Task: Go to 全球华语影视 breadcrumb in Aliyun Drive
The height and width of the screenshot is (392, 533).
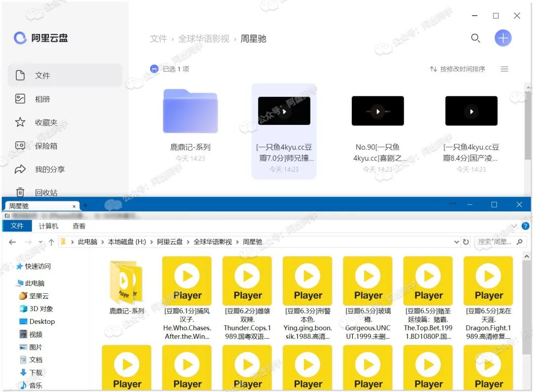Action: pyautogui.click(x=204, y=39)
